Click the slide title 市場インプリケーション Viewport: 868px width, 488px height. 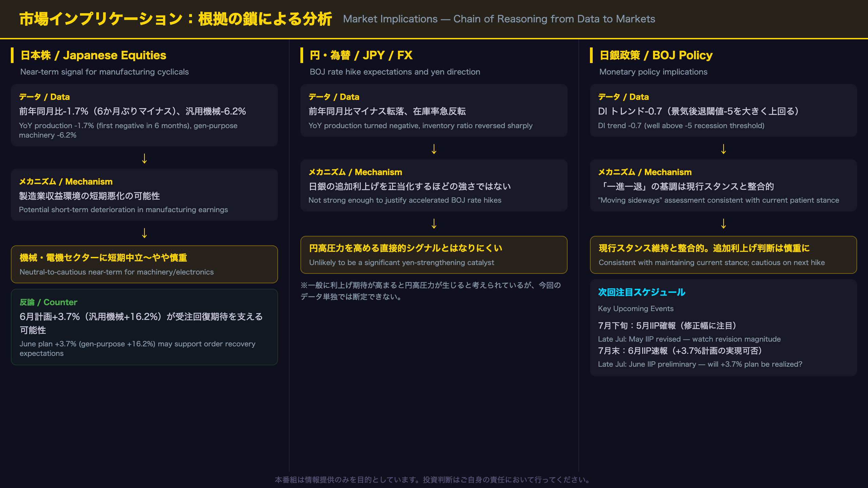[175, 19]
